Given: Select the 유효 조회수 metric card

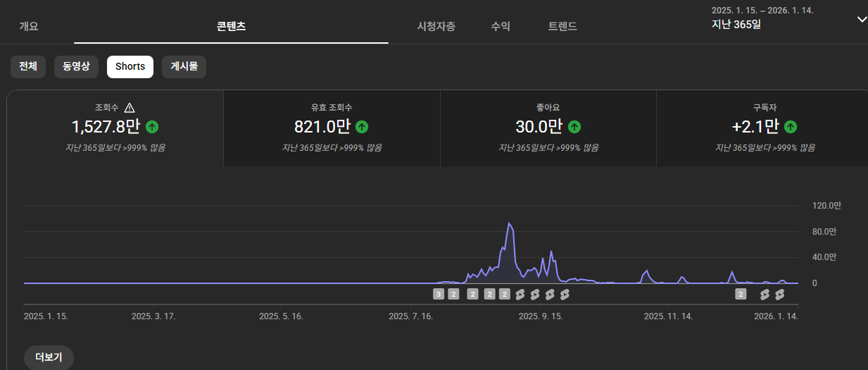Looking at the screenshot, I should (332, 128).
